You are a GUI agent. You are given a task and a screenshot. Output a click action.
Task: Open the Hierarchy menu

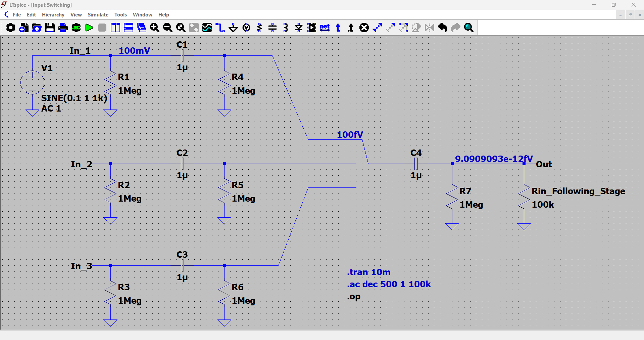(53, 15)
